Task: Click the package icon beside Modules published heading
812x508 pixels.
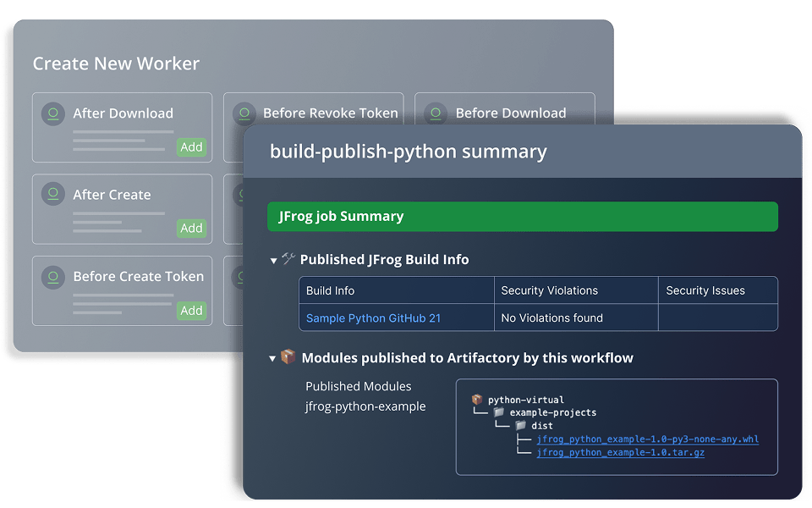Action: pos(288,356)
